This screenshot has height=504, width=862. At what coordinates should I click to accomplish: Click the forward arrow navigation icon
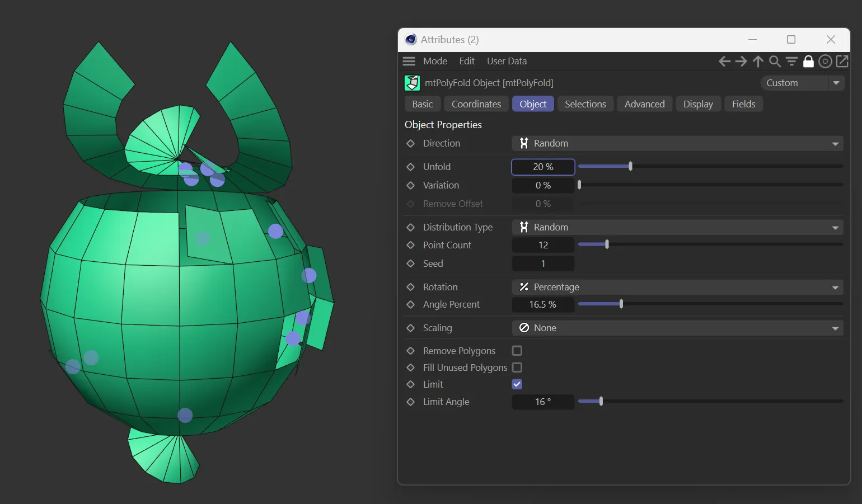741,62
